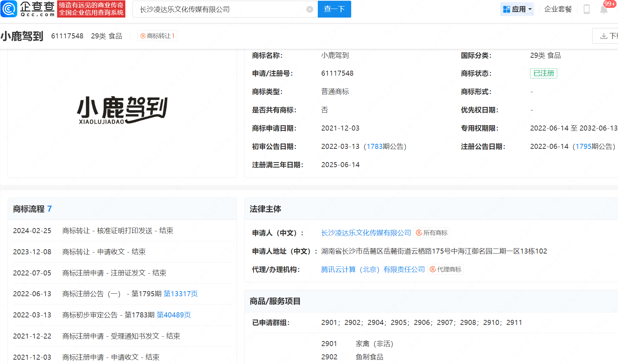618x364 pixels.
Task: Click the 商标转让1 tag
Action: pyautogui.click(x=157, y=36)
